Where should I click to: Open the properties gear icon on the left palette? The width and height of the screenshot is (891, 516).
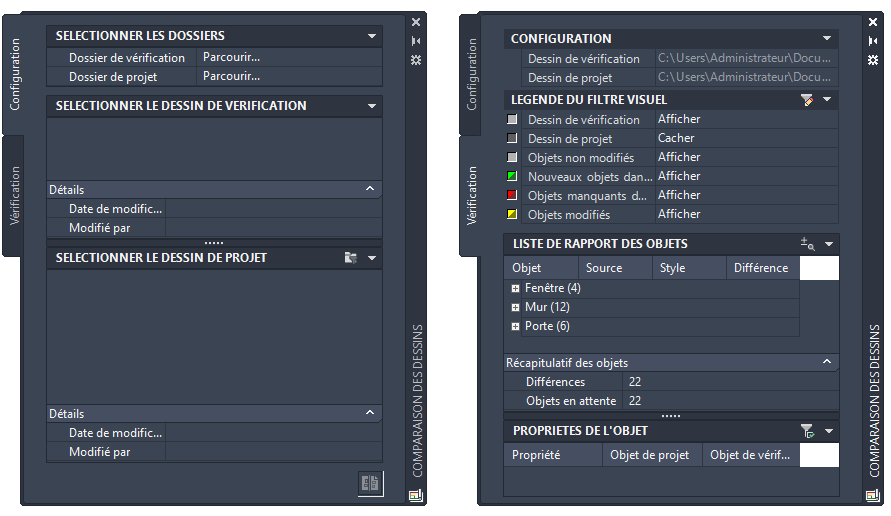(x=416, y=60)
